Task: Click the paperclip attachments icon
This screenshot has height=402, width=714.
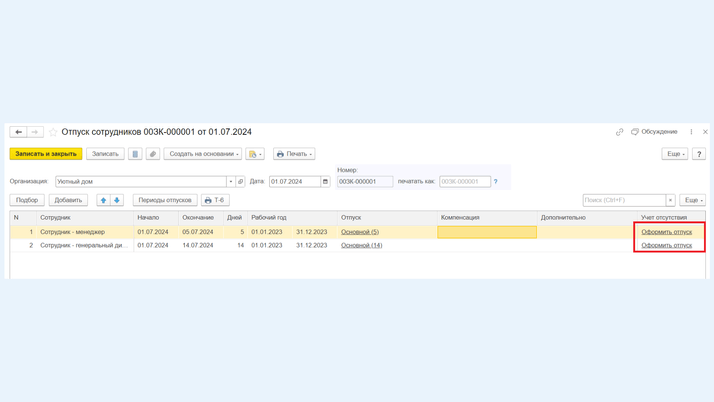Action: click(x=153, y=154)
